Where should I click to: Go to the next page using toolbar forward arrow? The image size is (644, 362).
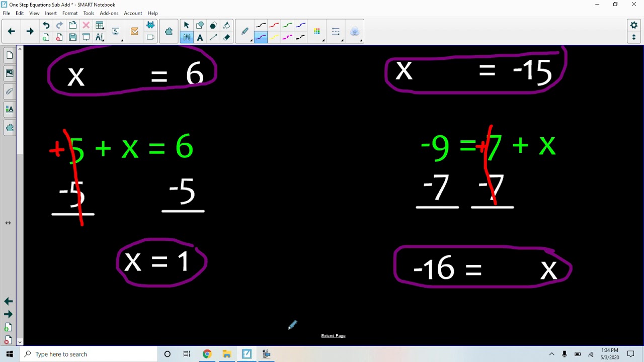[x=30, y=31]
